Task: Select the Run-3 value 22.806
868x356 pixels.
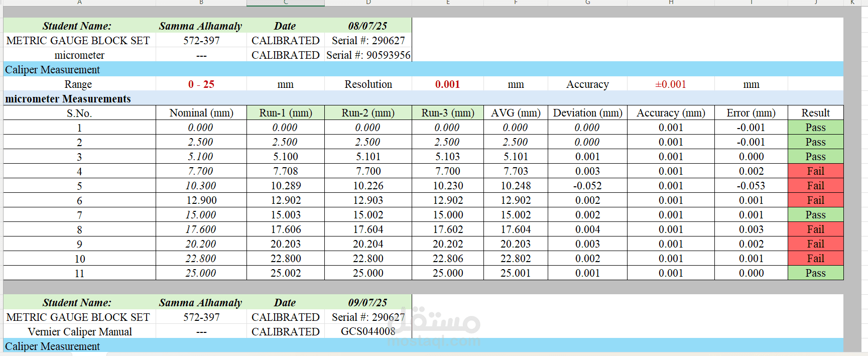Action: tap(448, 259)
